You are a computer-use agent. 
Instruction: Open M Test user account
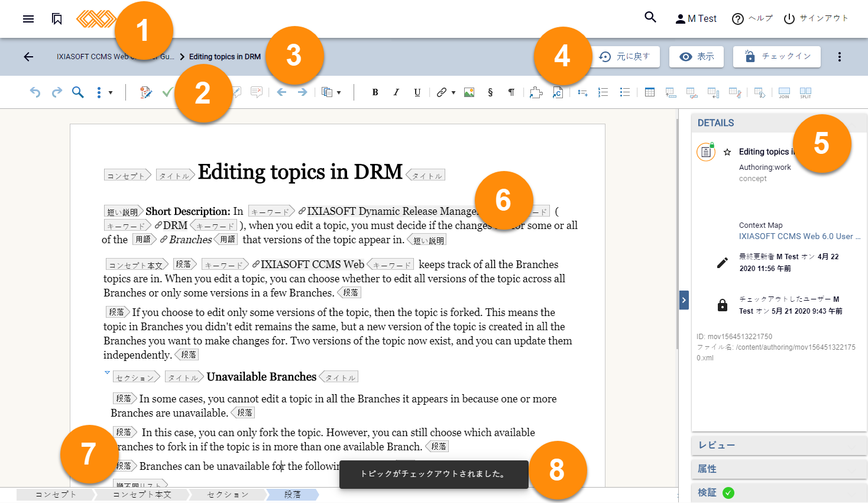(x=696, y=19)
